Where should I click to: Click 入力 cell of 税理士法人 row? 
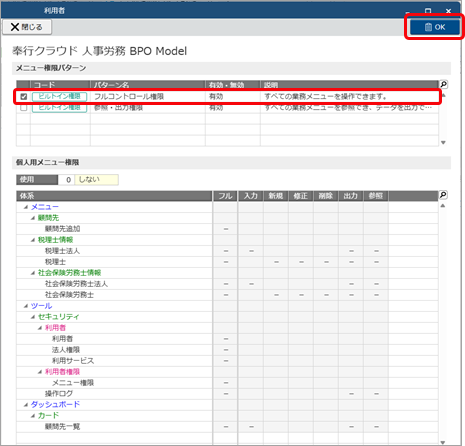point(251,251)
